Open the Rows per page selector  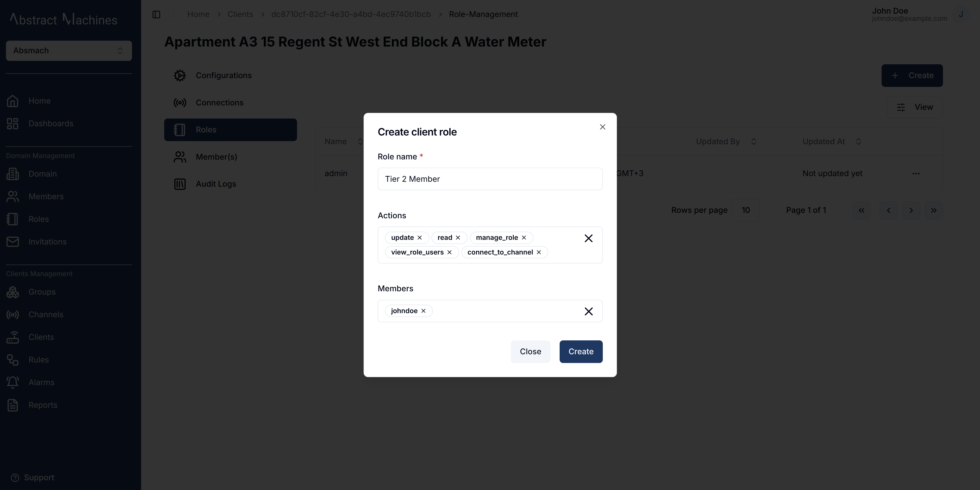click(x=746, y=210)
